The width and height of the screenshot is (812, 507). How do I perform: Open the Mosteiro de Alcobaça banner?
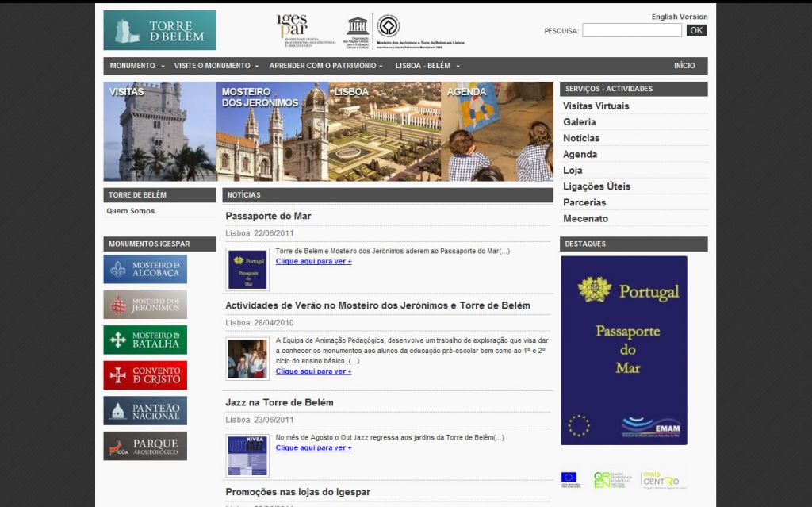pyautogui.click(x=145, y=269)
